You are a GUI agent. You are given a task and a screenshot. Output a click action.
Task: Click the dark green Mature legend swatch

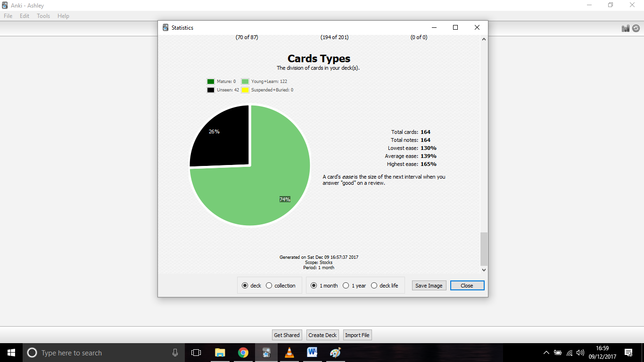pyautogui.click(x=211, y=82)
